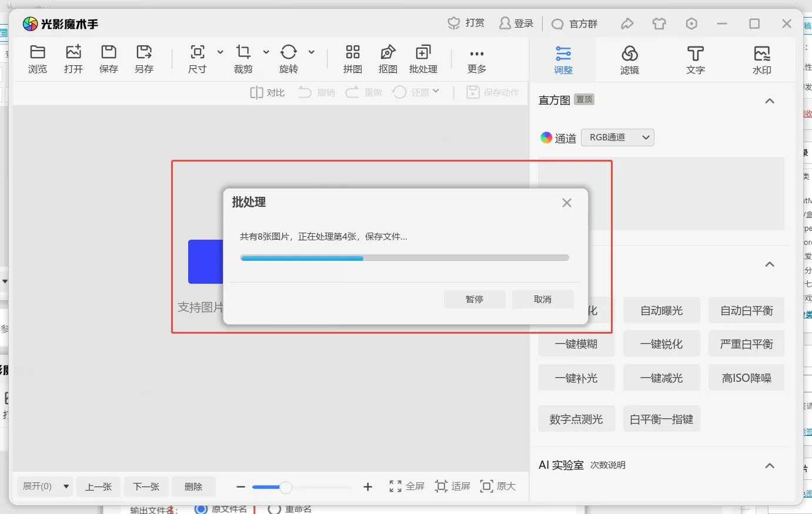Click the zoom in plus icon

[368, 487]
